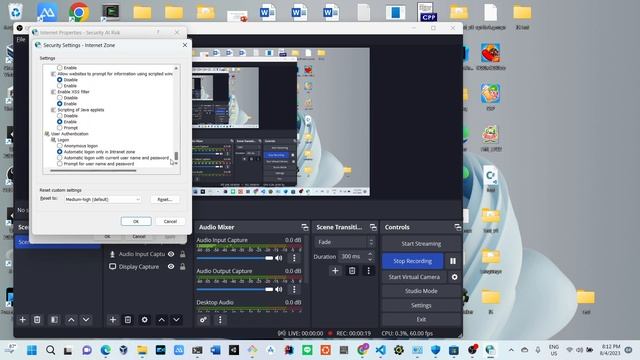Open Reset to Medium-high dropdown
Viewport: 640px width, 360px height.
102,200
